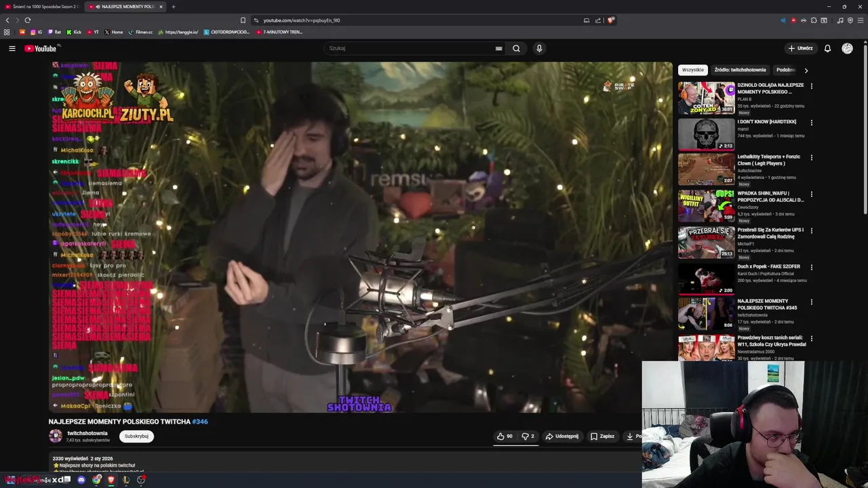This screenshot has height=488, width=868.
Task: Open the Chrome icon in taskbar
Action: pos(96,480)
